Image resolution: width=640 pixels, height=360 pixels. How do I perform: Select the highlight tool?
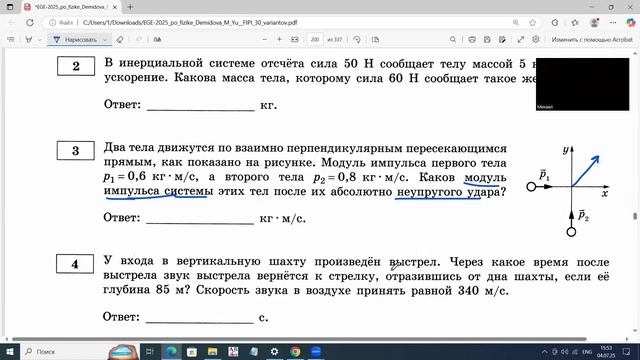coord(29,40)
